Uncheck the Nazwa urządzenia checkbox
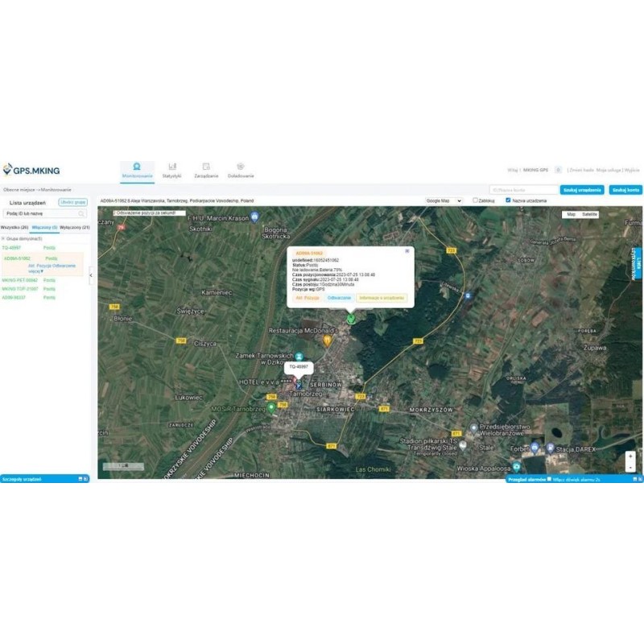 click(508, 200)
